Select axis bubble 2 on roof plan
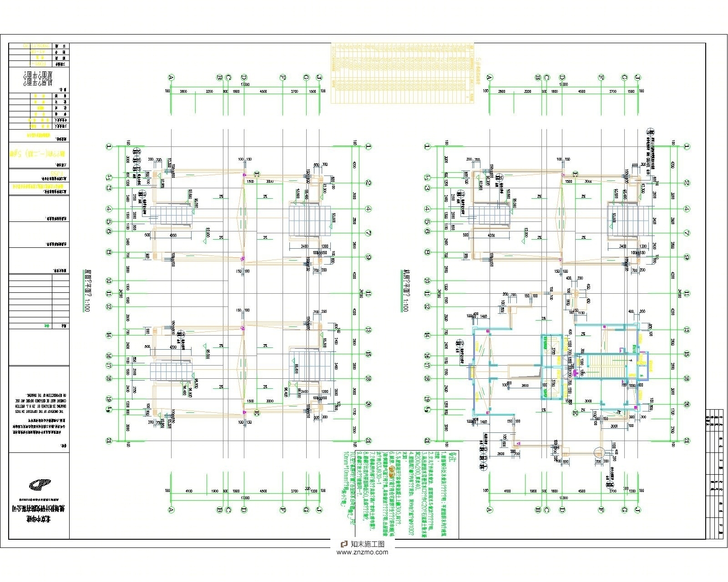This screenshot has width=728, height=582. (369, 183)
